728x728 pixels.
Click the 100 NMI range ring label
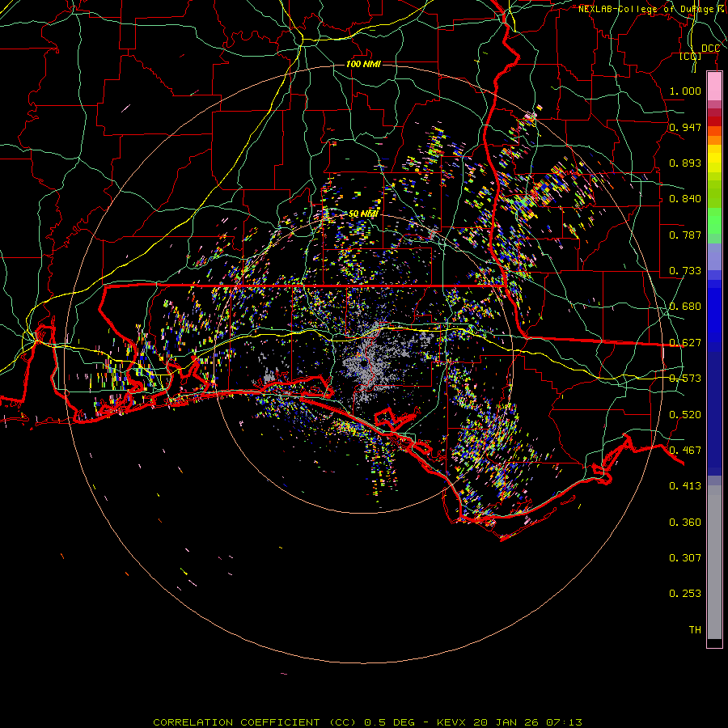(x=363, y=64)
